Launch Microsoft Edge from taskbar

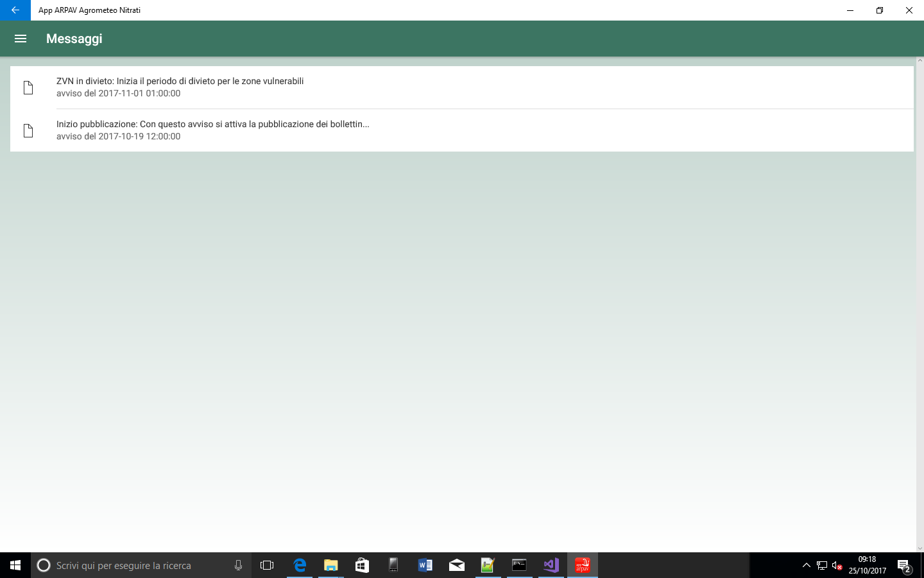tap(299, 565)
